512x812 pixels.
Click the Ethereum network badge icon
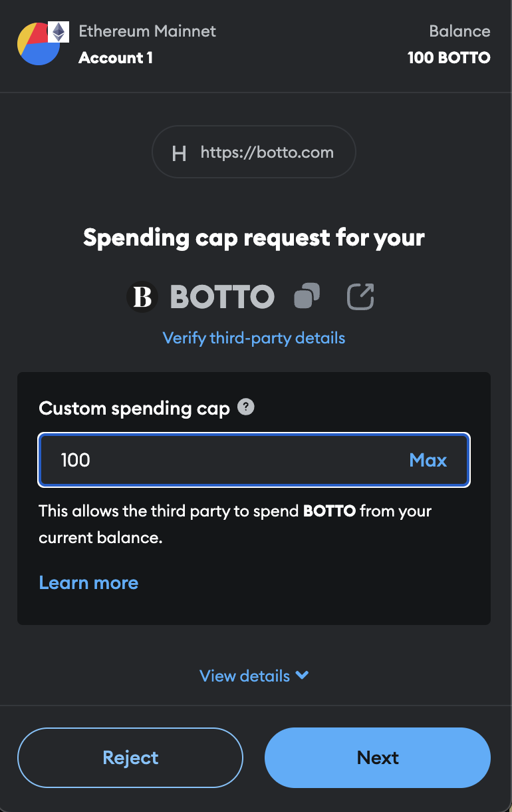pyautogui.click(x=59, y=31)
